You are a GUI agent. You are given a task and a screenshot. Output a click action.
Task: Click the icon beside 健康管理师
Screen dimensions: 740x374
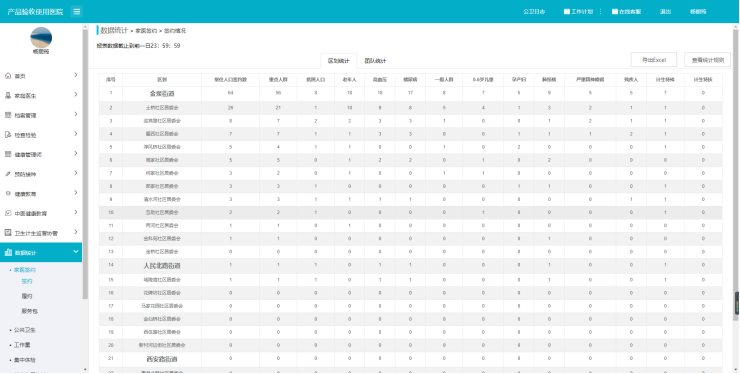(x=8, y=154)
